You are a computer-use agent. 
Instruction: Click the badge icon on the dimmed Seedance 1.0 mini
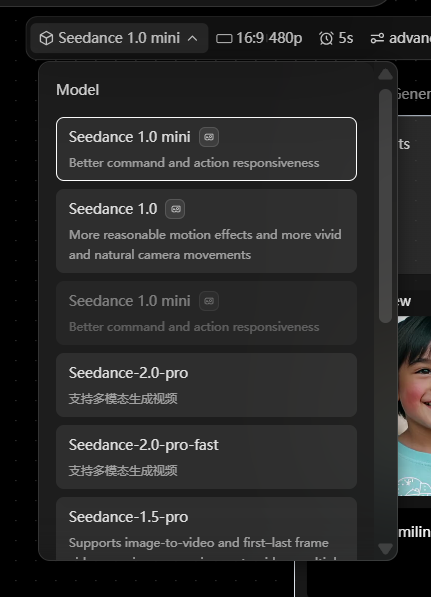click(209, 301)
